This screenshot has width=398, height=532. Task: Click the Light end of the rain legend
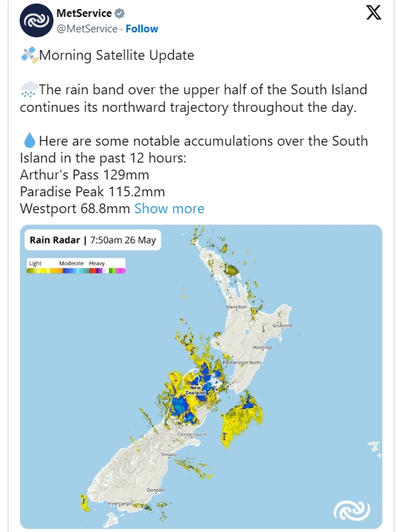pyautogui.click(x=35, y=263)
